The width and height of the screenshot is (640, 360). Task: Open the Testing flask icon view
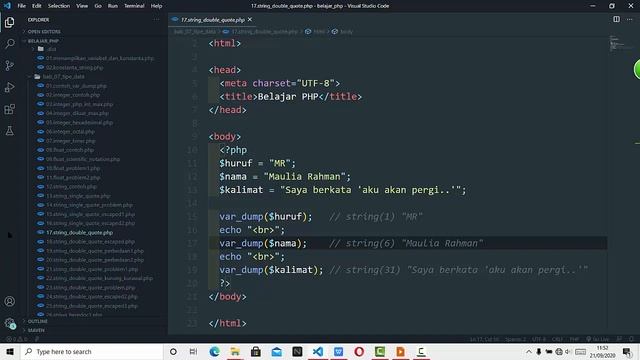[x=9, y=131]
